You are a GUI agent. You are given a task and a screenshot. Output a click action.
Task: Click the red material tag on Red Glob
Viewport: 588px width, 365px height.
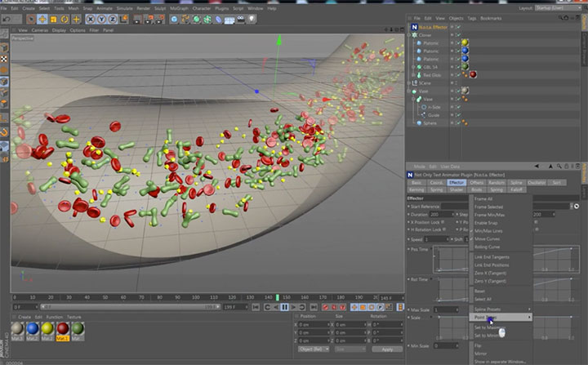point(473,74)
